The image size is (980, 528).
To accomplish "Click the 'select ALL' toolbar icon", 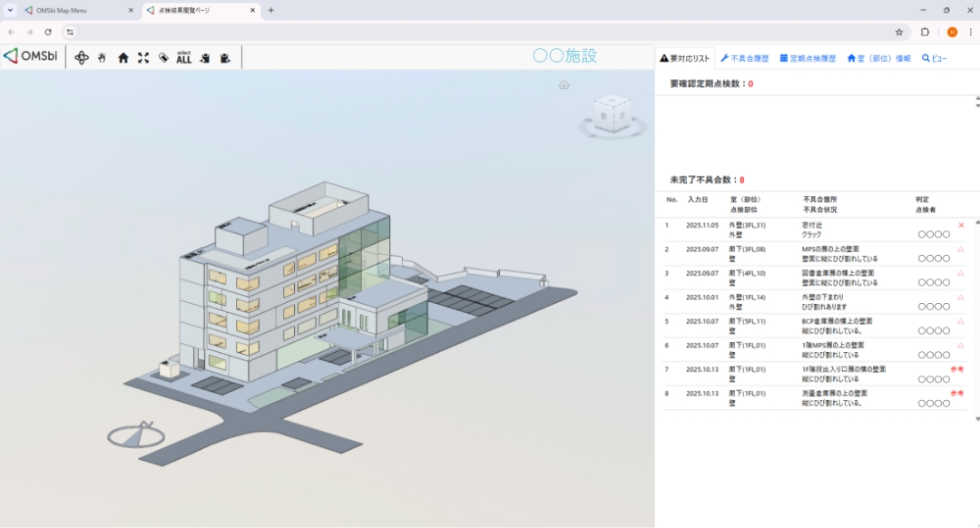I will (185, 58).
